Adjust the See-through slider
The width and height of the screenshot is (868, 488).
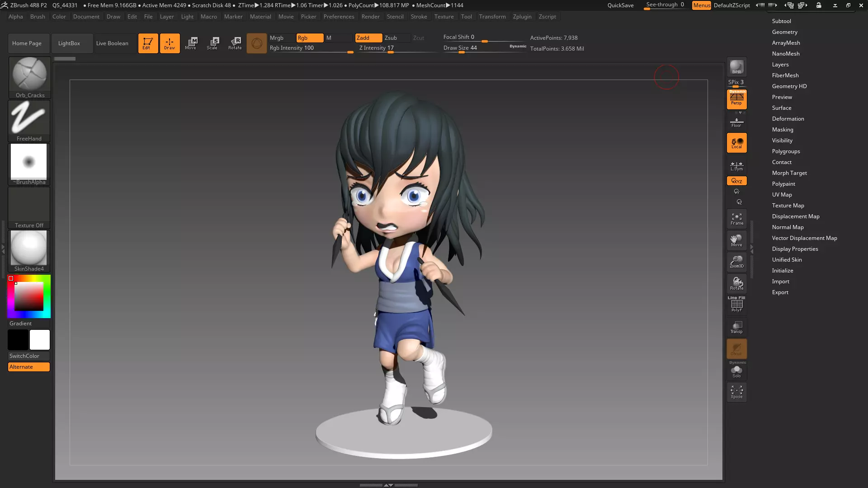coord(665,5)
